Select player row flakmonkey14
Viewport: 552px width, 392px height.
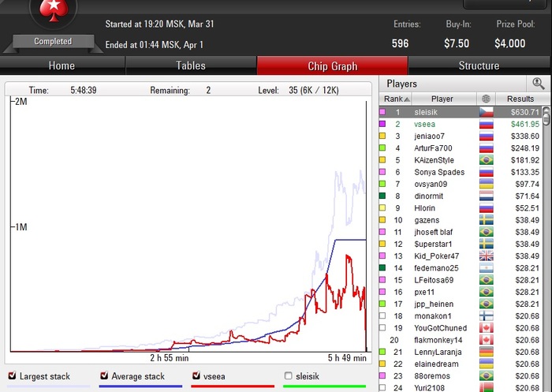(x=461, y=340)
